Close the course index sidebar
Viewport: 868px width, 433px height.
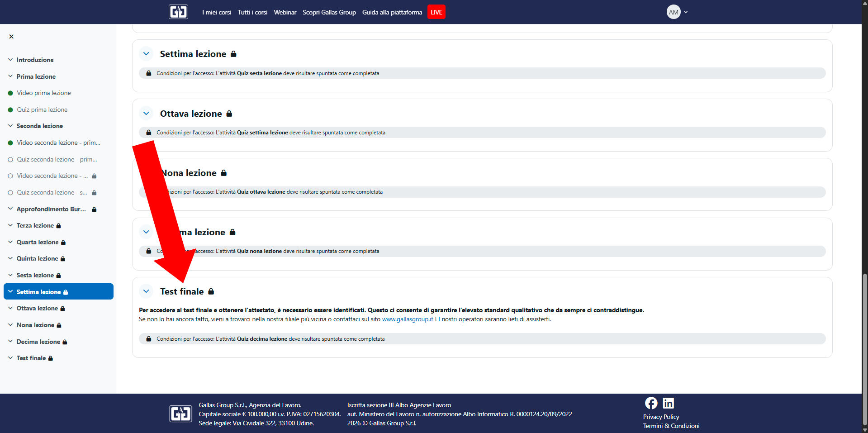click(x=11, y=37)
